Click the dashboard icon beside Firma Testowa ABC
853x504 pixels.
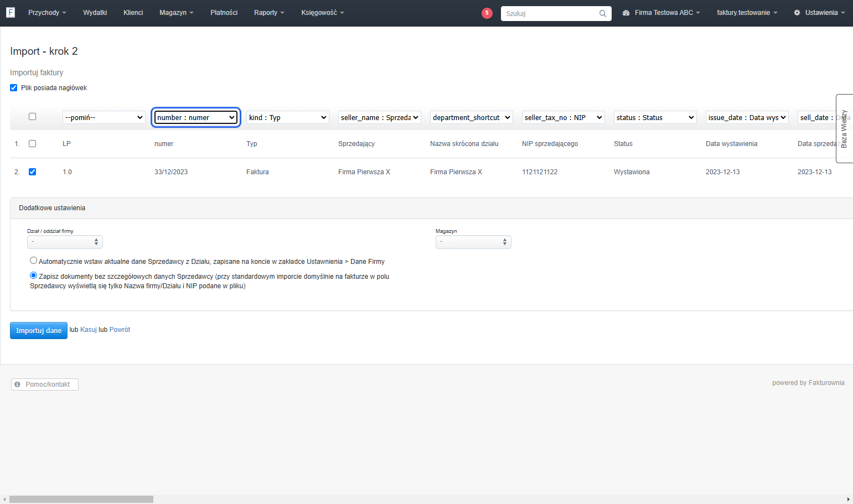[626, 13]
